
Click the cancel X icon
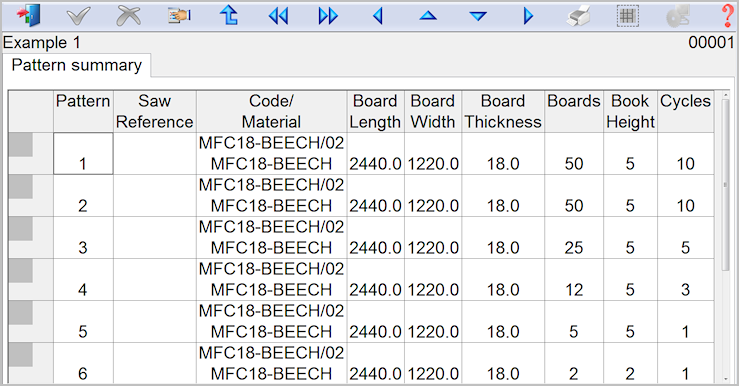pyautogui.click(x=129, y=16)
